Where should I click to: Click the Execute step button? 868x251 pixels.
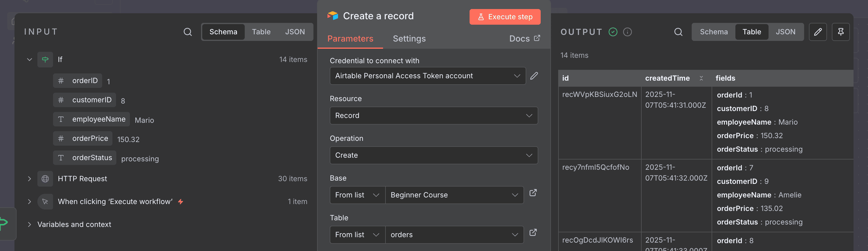coord(505,17)
